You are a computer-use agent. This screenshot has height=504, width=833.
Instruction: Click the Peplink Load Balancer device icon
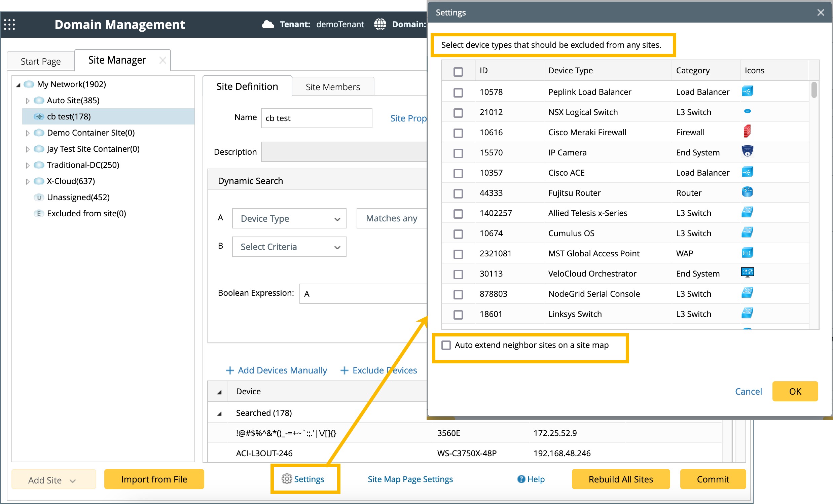pos(747,91)
